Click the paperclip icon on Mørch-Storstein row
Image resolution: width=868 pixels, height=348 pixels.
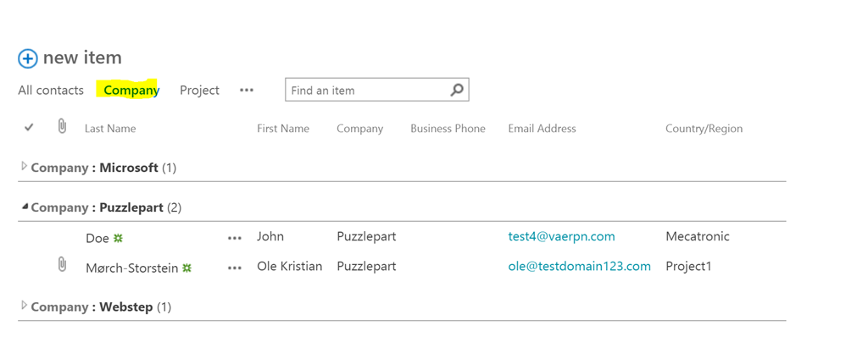62,265
